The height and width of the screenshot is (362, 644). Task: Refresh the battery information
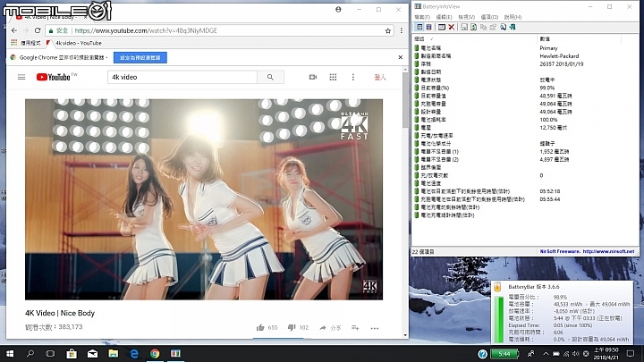click(x=473, y=27)
